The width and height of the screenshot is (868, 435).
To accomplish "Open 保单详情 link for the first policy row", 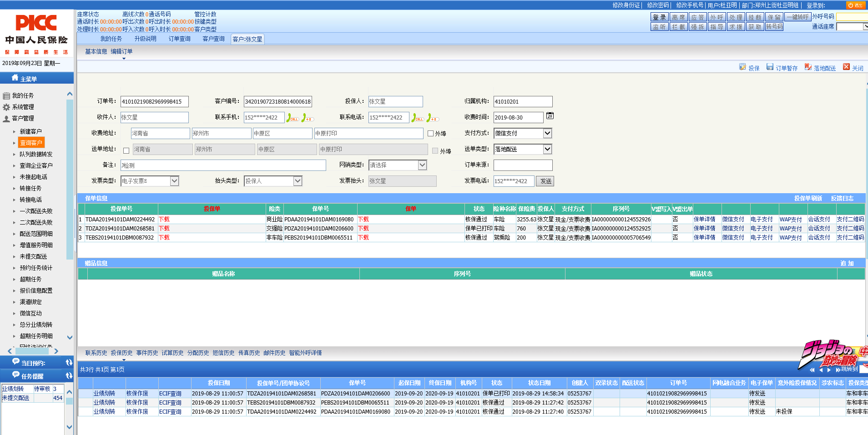I will [704, 220].
